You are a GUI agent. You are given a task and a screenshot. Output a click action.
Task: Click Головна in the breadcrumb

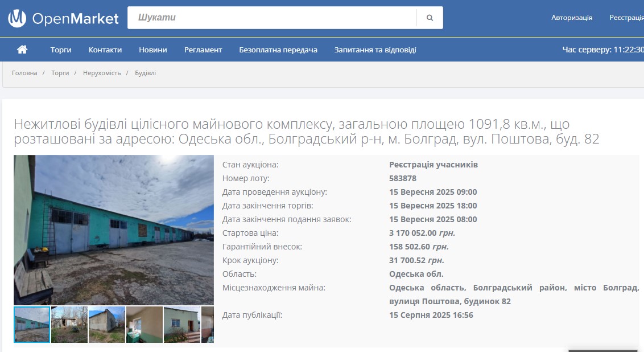24,73
